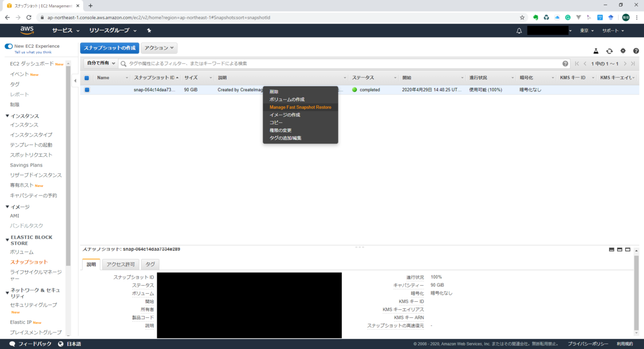
Task: Go back in browser history
Action: tap(7, 17)
